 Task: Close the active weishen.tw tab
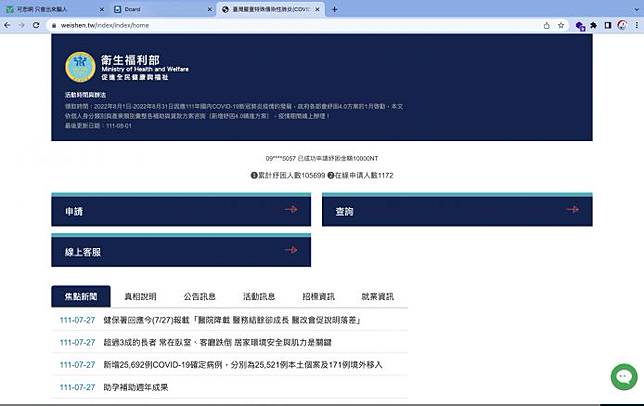click(x=317, y=9)
